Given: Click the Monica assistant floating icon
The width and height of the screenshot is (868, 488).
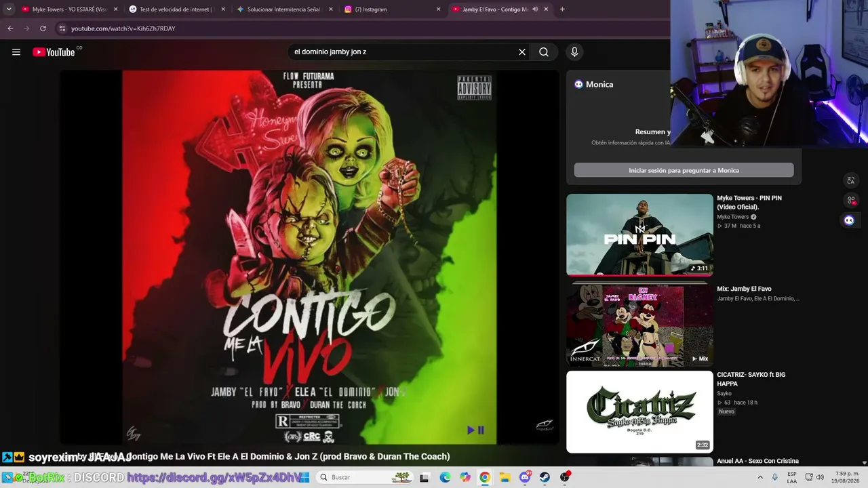Looking at the screenshot, I should pyautogui.click(x=849, y=220).
